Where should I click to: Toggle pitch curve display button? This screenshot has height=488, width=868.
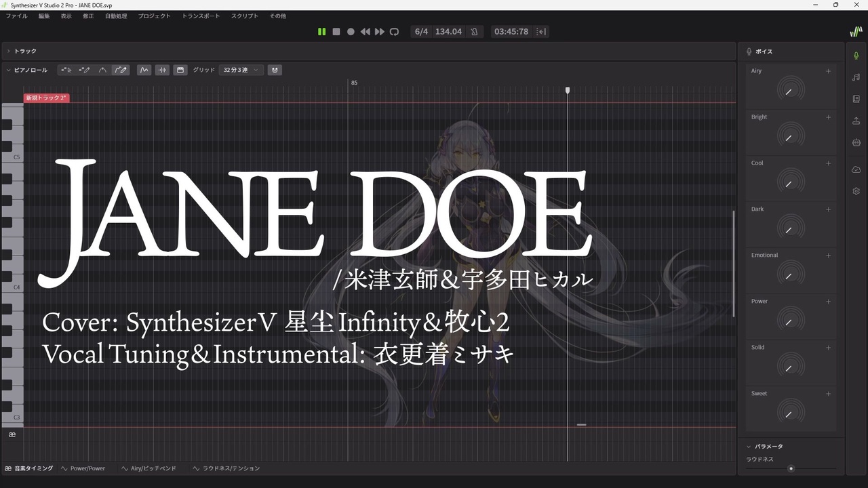click(144, 70)
